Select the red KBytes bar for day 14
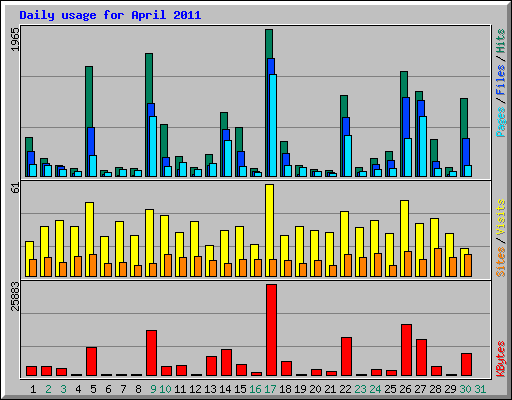The width and height of the screenshot is (512, 400). click(x=226, y=363)
